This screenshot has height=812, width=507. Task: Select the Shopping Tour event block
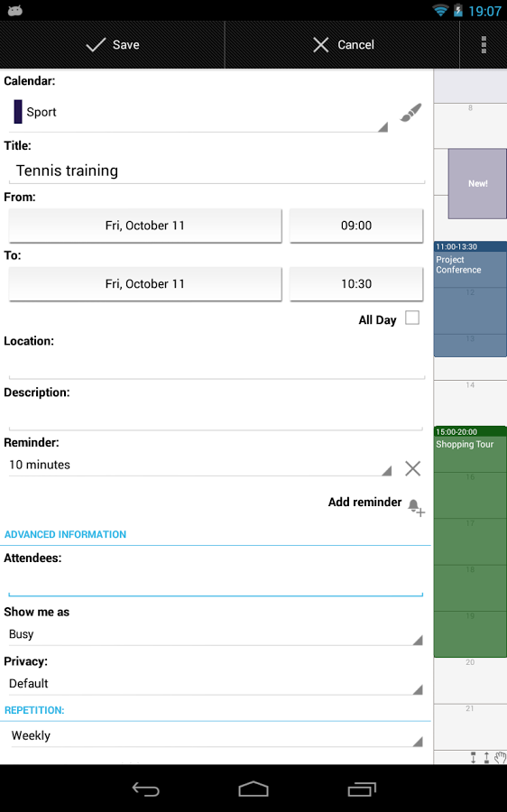470,541
